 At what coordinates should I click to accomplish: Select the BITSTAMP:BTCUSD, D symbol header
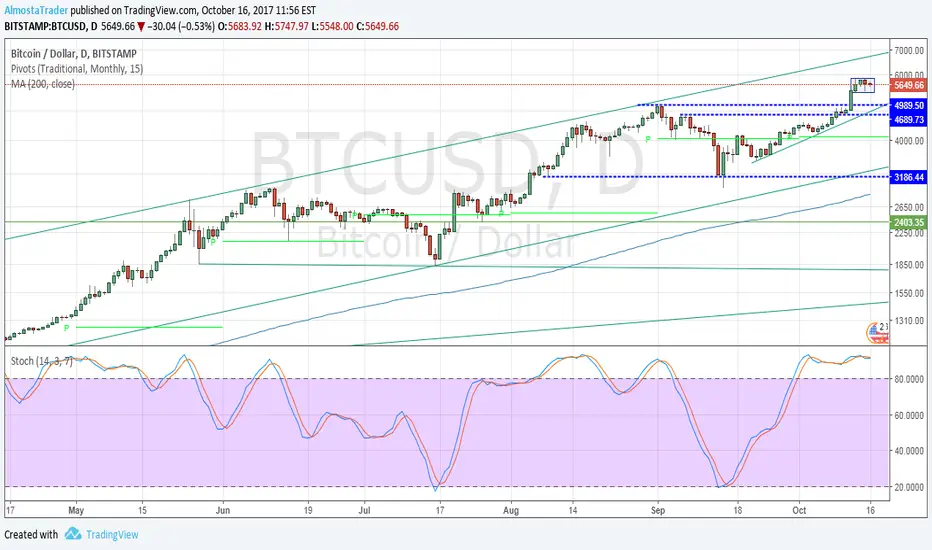51,27
